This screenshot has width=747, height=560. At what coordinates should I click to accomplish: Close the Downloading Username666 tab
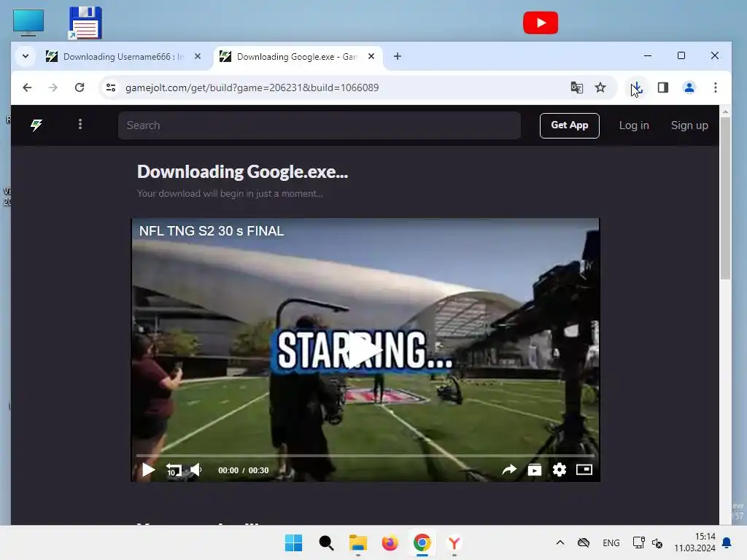coord(198,56)
